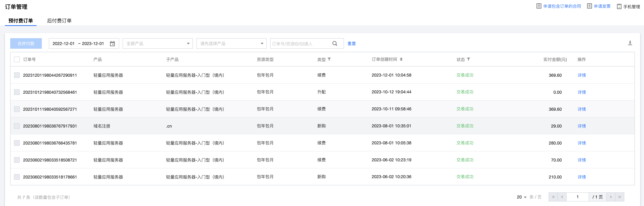Change the 20 条/页 page size dropdown

pos(522,197)
